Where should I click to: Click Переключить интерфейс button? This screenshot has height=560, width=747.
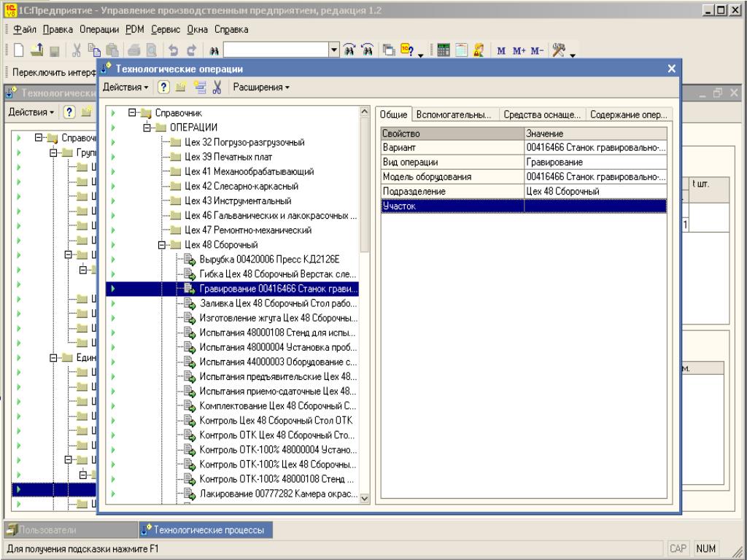[54, 72]
